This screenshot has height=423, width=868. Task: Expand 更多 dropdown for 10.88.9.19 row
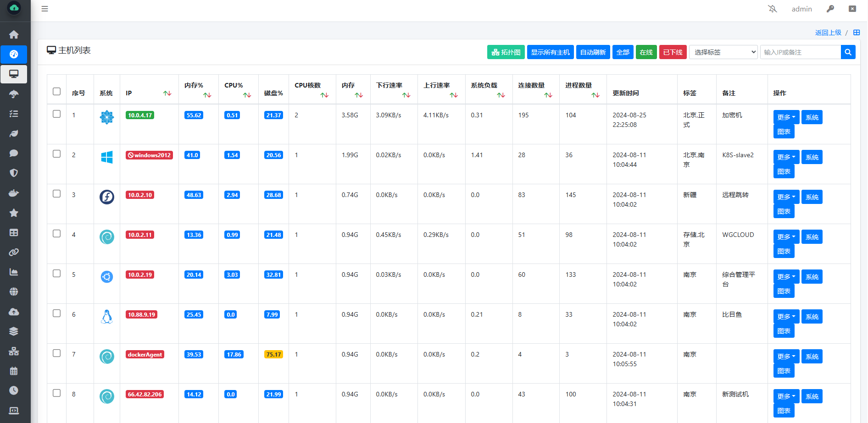pos(786,317)
